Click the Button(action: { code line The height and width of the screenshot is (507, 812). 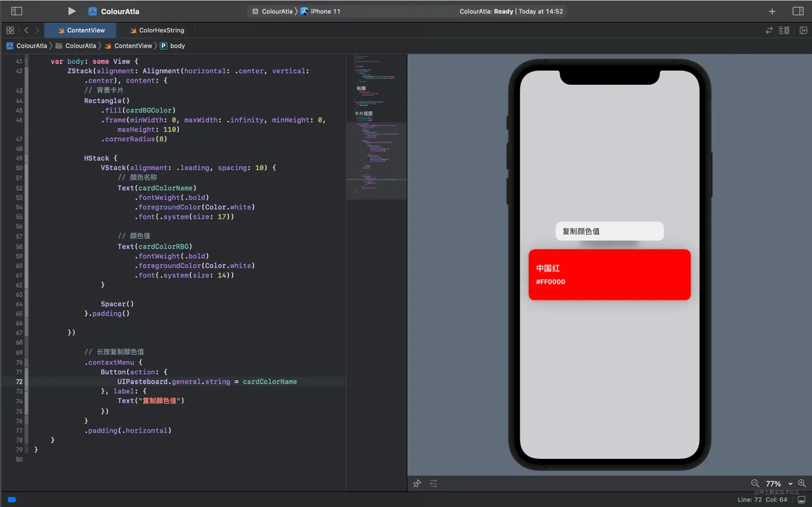click(x=134, y=372)
